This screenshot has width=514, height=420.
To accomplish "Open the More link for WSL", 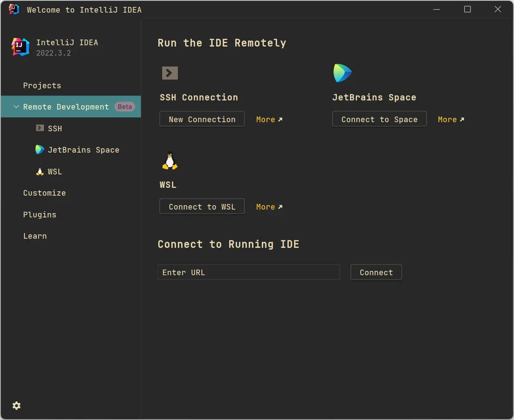I will 269,207.
